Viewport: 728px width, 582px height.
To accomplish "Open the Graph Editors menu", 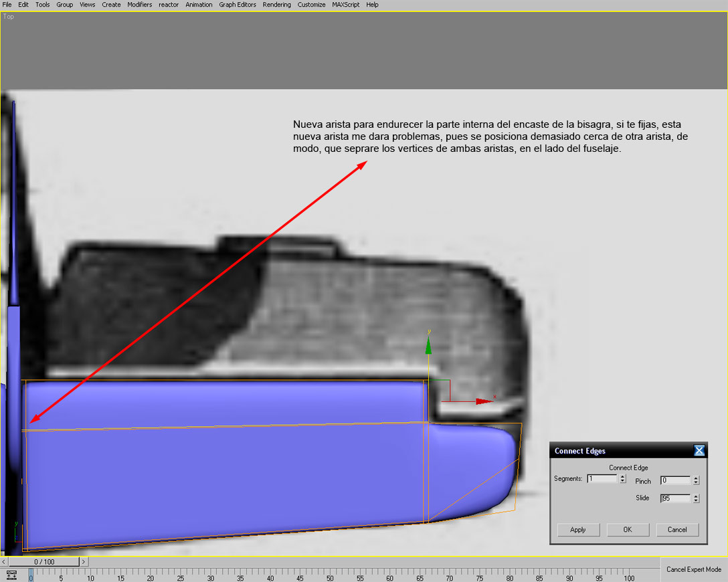I will [238, 5].
